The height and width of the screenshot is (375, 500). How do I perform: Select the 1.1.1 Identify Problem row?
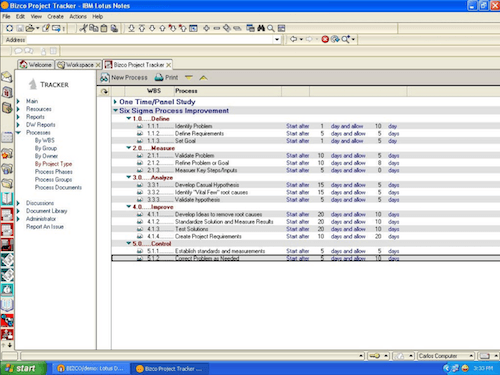pos(306,126)
